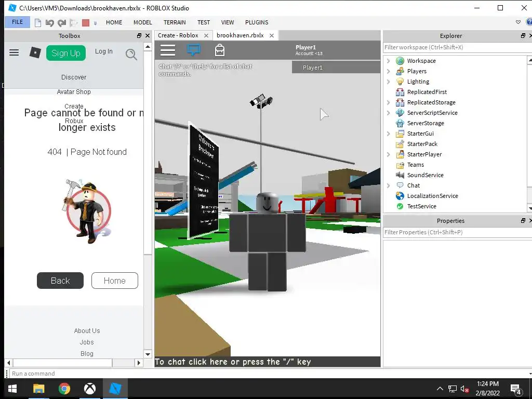Select the SoundService speaker icon

[x=400, y=175]
